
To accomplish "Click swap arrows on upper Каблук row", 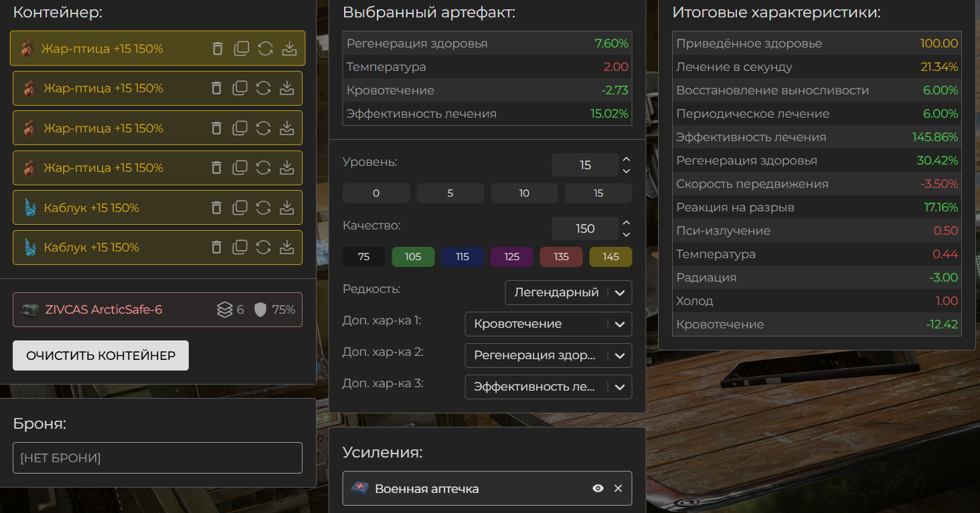I will pyautogui.click(x=264, y=207).
